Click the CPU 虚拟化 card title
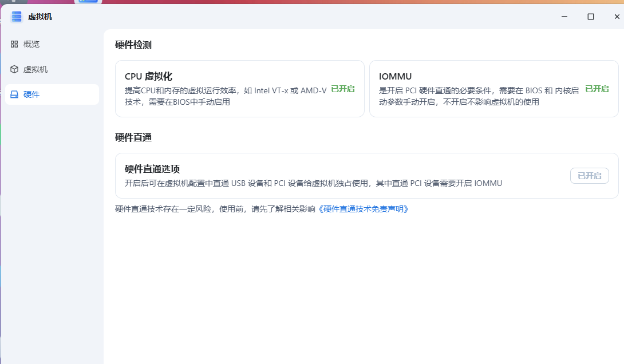The image size is (624, 364). (x=148, y=76)
